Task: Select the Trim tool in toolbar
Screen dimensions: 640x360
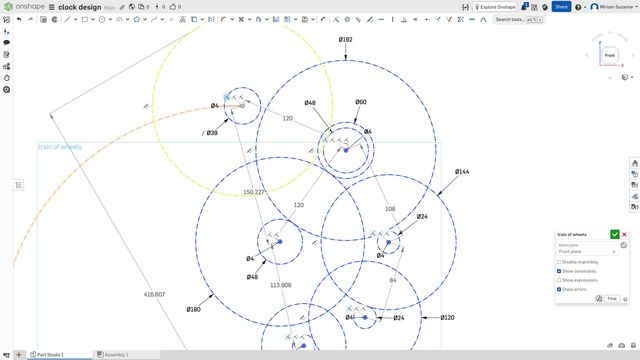Action: click(241, 19)
